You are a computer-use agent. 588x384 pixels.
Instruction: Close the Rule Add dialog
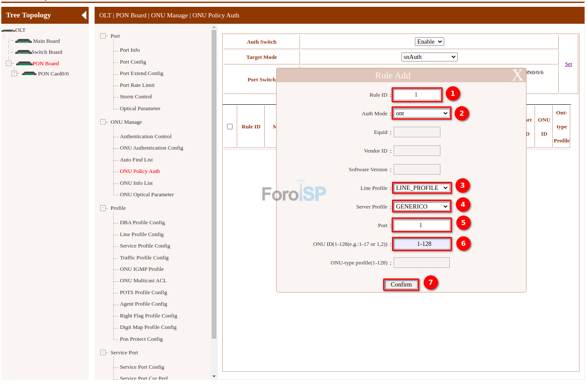pos(517,75)
